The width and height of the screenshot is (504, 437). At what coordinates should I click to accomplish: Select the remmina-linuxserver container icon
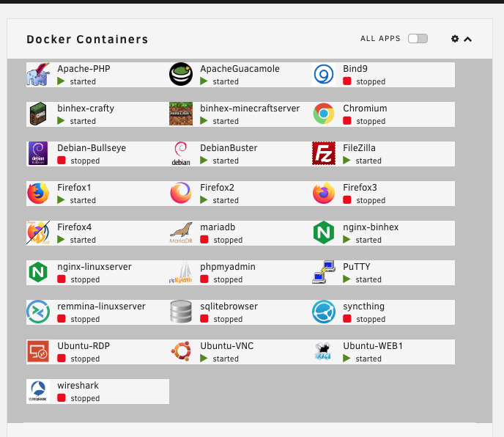[x=38, y=312]
